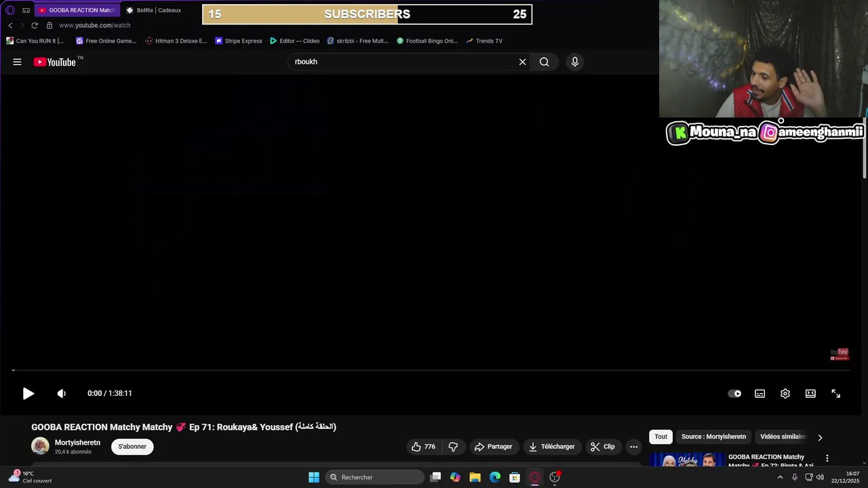Open Mortyisheretn channel name link
Image resolution: width=868 pixels, height=488 pixels.
click(77, 443)
